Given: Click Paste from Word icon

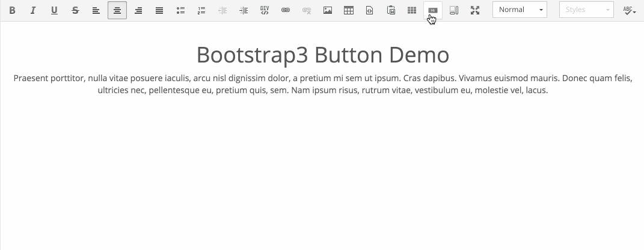Looking at the screenshot, I should pyautogui.click(x=391, y=10).
